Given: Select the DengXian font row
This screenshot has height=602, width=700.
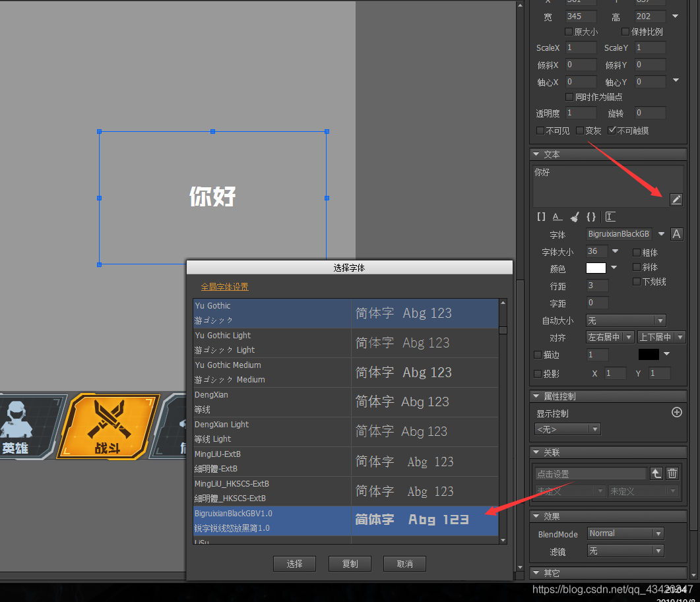Looking at the screenshot, I should [346, 402].
